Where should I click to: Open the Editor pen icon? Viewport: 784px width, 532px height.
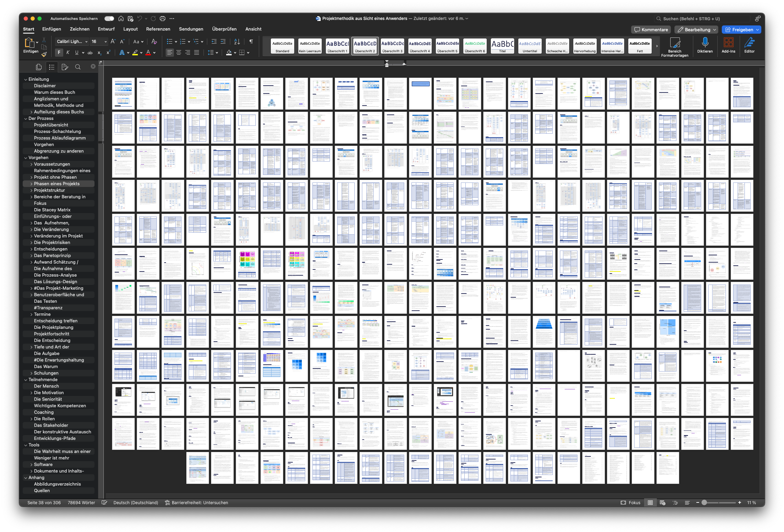coord(749,43)
